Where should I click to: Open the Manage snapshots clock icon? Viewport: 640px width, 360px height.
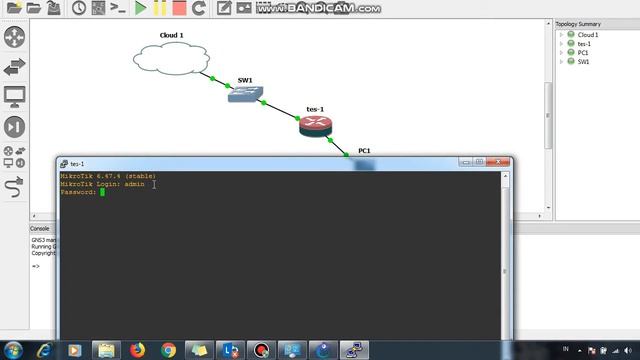[x=79, y=8]
